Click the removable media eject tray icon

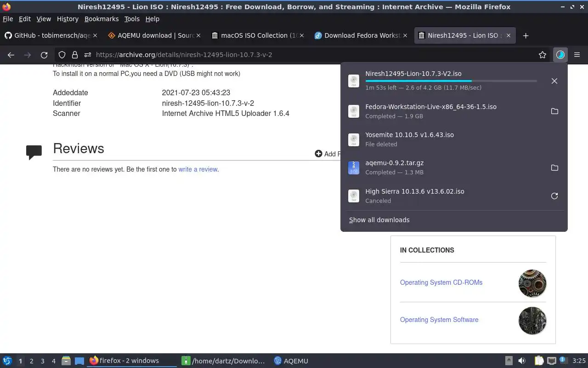[x=509, y=361]
